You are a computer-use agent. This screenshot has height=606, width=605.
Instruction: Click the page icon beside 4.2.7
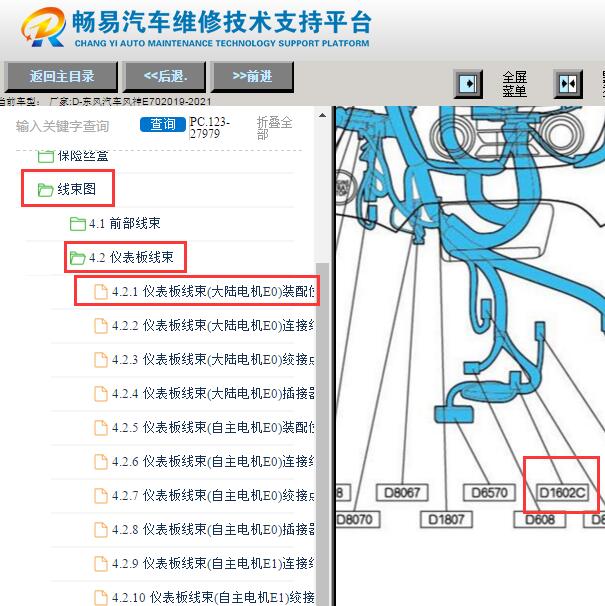101,496
